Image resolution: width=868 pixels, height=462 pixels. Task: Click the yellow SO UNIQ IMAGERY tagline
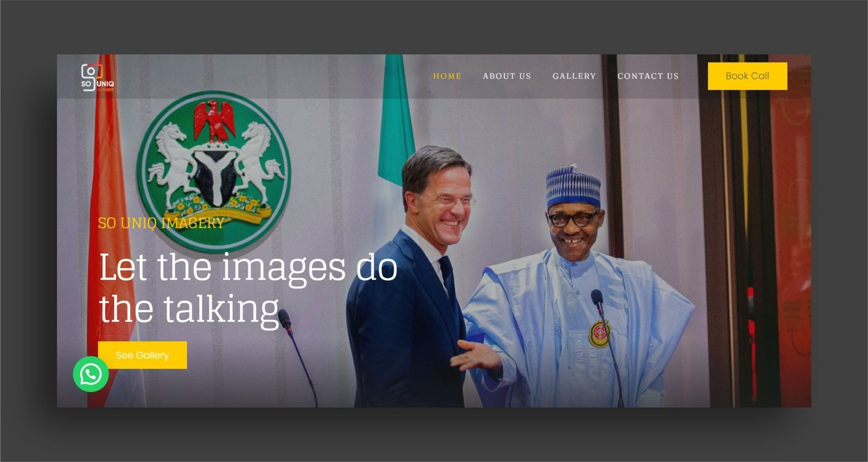click(161, 223)
